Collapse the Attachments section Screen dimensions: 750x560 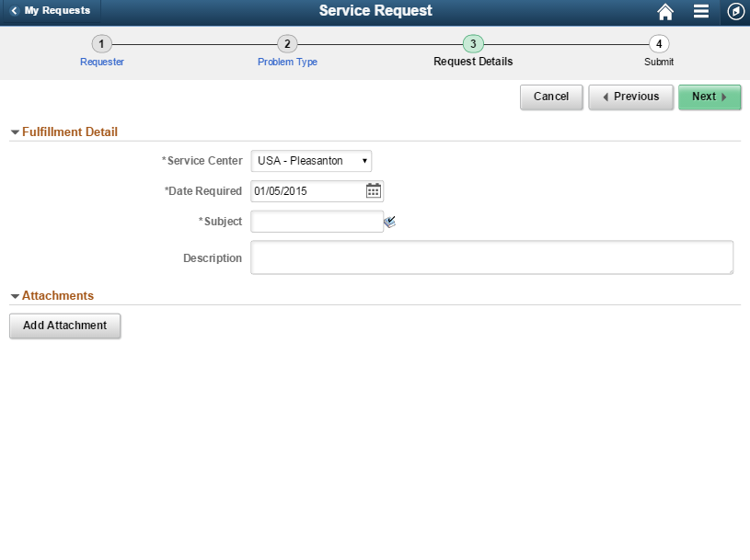tap(13, 295)
